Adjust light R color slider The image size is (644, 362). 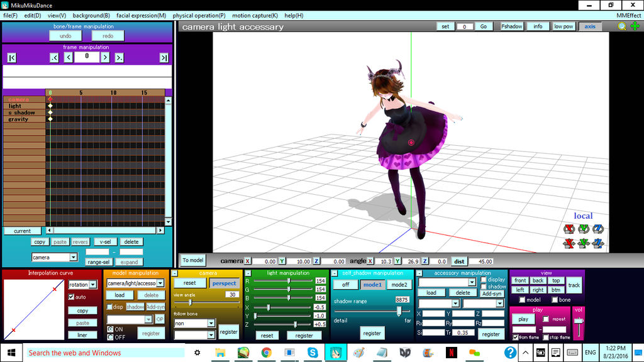[x=289, y=281]
